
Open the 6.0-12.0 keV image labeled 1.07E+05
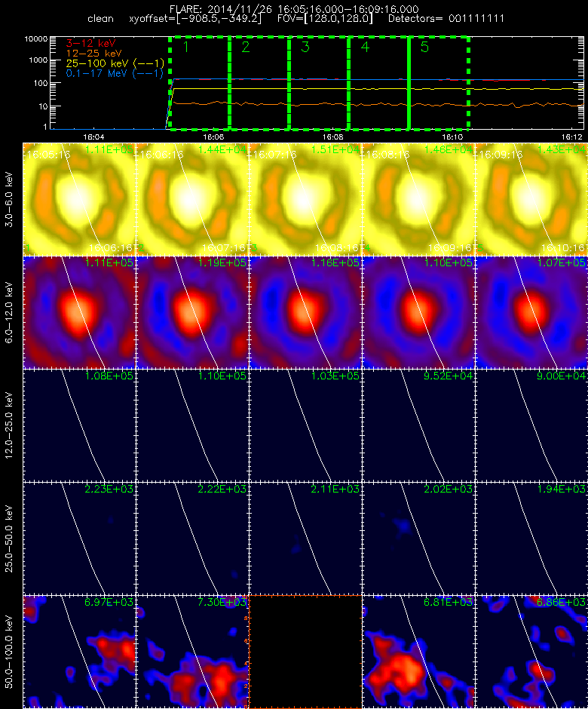[531, 312]
